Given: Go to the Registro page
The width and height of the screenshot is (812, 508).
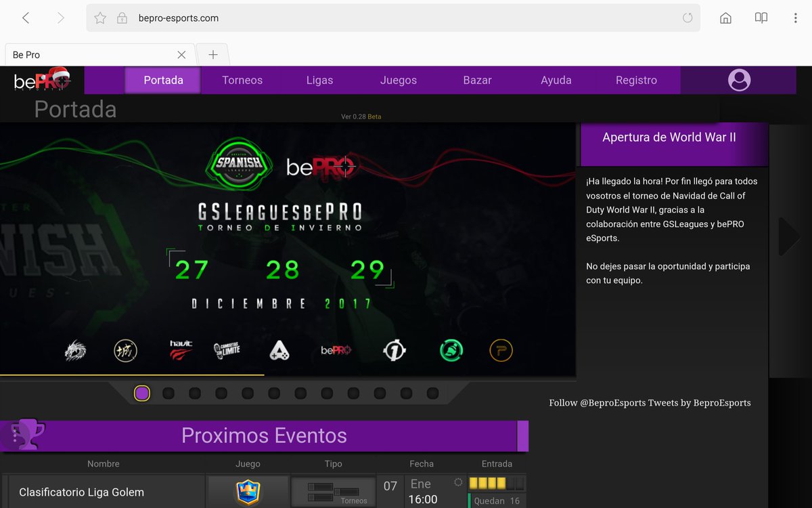Looking at the screenshot, I should click(x=636, y=80).
